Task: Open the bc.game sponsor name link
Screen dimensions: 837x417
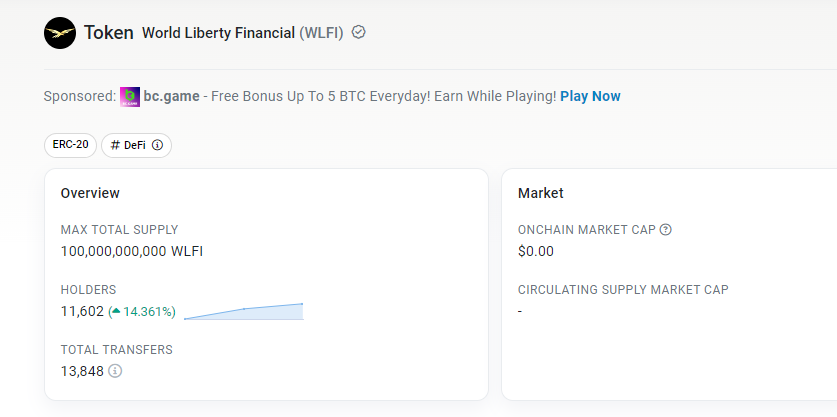Action: (172, 96)
